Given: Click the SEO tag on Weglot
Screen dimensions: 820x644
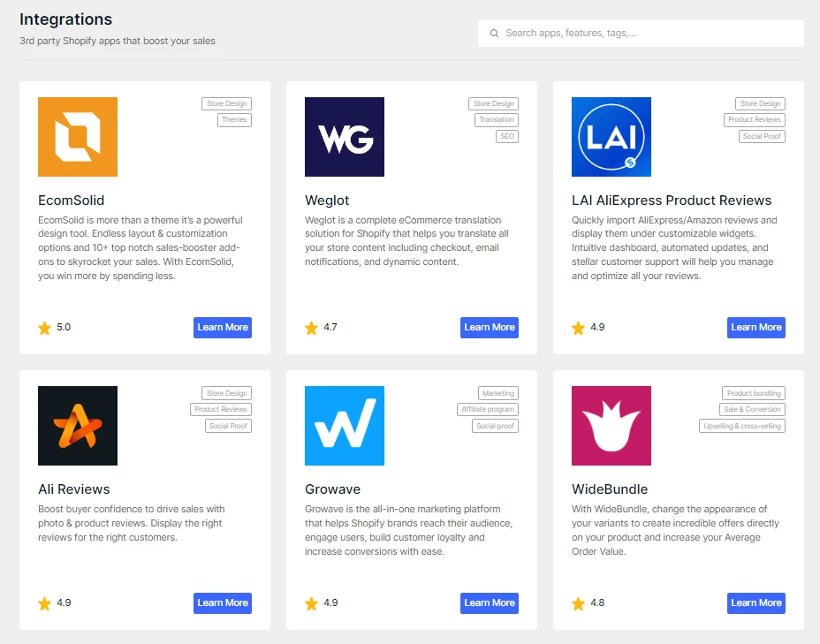Looking at the screenshot, I should [x=506, y=136].
